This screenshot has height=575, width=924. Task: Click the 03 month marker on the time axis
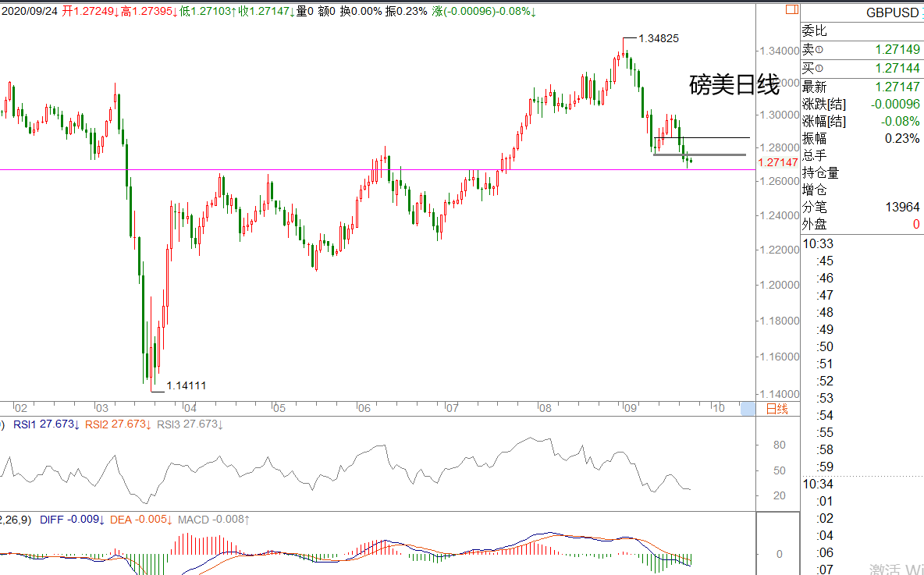[102, 408]
